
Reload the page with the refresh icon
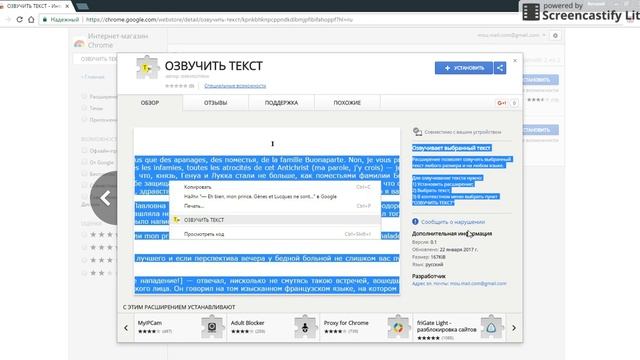tap(20, 19)
